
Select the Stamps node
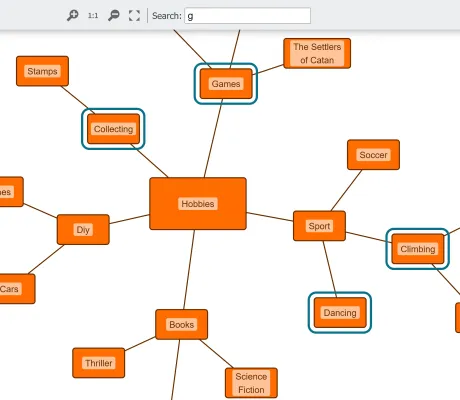pyautogui.click(x=42, y=71)
